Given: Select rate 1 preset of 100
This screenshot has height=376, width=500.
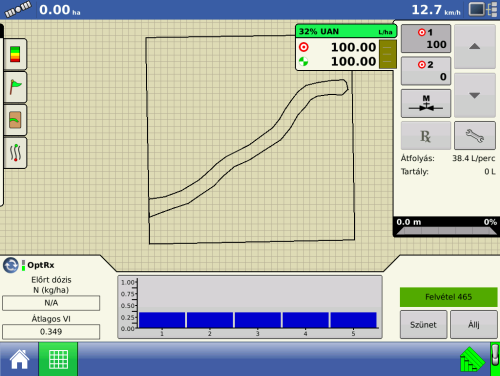Looking at the screenshot, I should click(426, 39).
